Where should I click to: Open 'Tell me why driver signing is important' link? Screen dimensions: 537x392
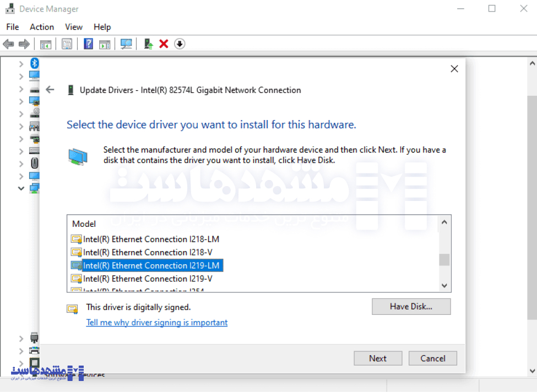click(157, 323)
